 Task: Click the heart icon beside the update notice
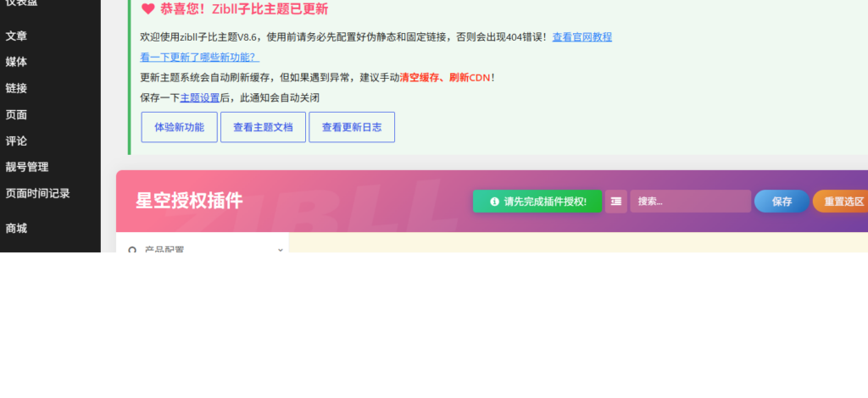click(x=147, y=8)
